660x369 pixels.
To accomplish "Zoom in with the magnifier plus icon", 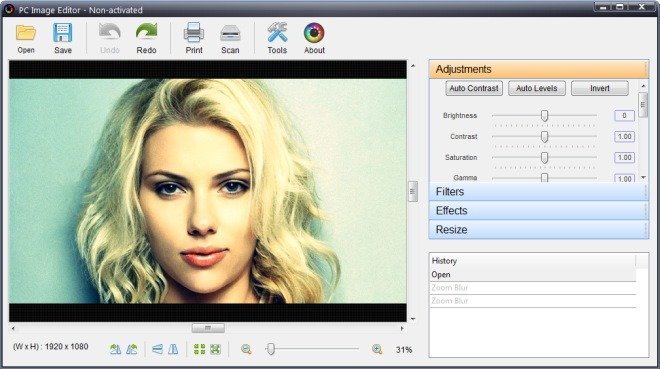I will [x=377, y=349].
